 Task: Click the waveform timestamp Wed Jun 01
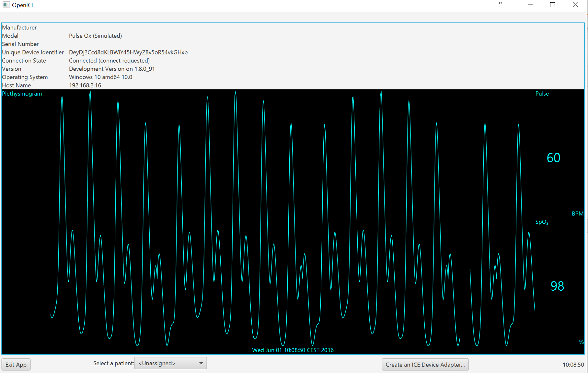tap(293, 350)
